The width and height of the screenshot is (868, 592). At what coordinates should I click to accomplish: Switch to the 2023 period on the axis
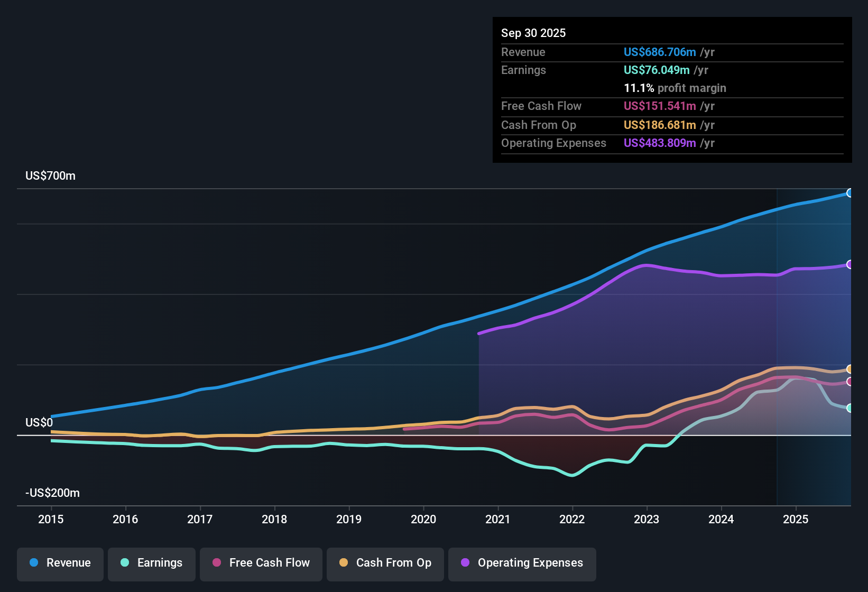[x=647, y=520]
